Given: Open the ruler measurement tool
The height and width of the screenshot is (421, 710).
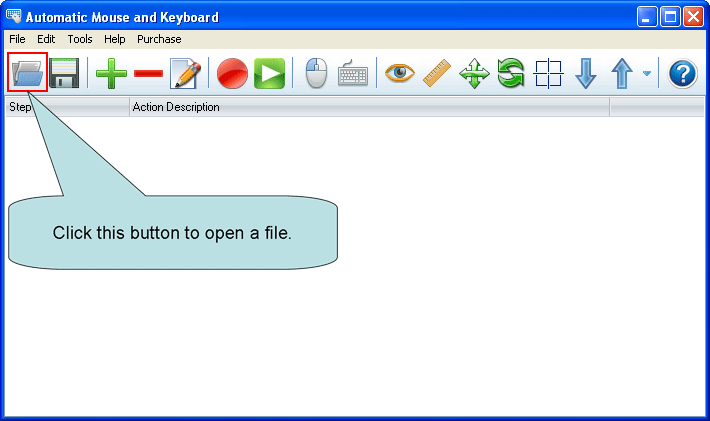Looking at the screenshot, I should point(437,72).
